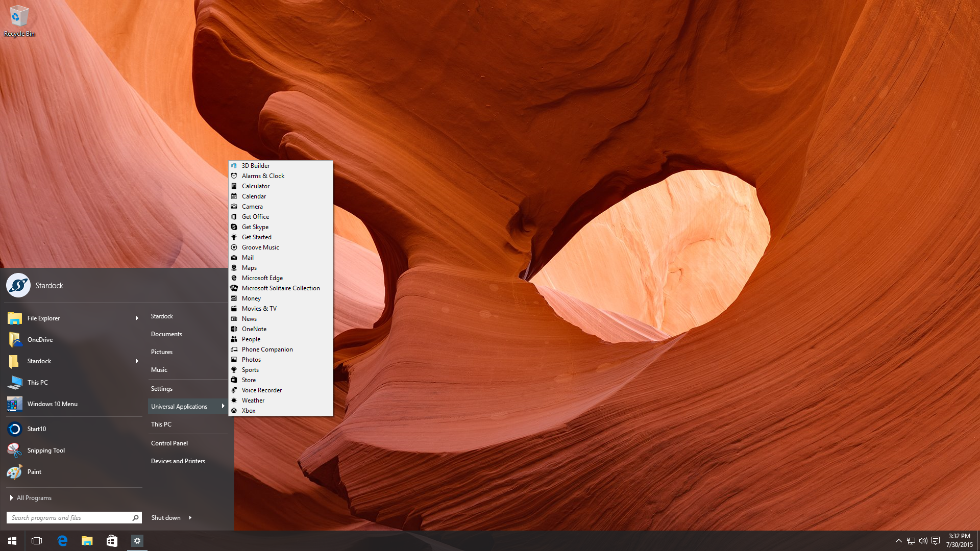Expand the File Explorer submenu arrow
The height and width of the screenshot is (551, 980).
point(137,318)
